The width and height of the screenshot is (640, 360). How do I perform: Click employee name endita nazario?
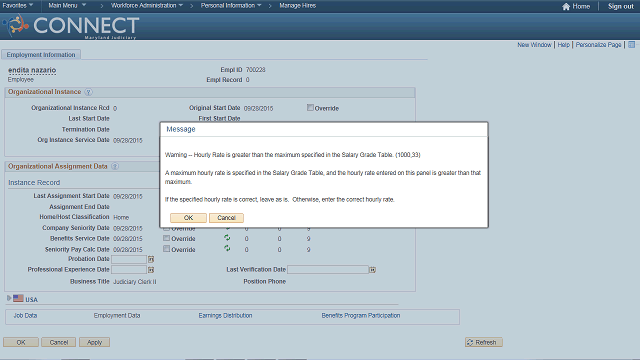32,70
